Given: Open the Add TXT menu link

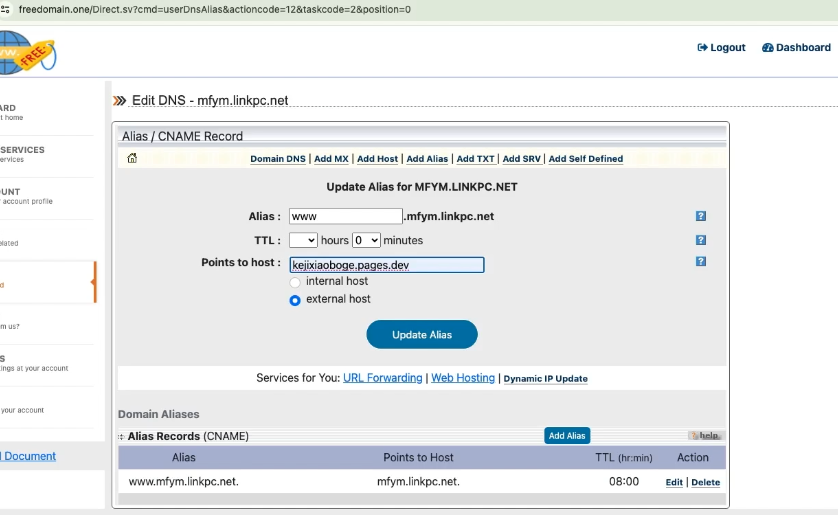Looking at the screenshot, I should coord(475,159).
